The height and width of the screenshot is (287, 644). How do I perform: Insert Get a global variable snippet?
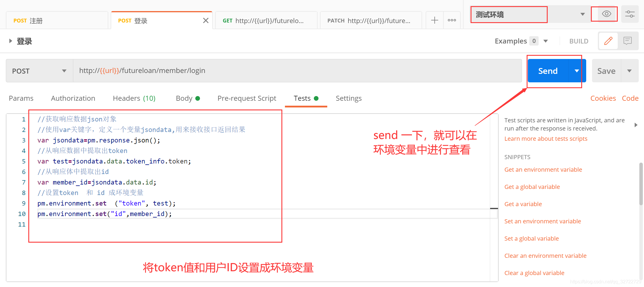532,187
